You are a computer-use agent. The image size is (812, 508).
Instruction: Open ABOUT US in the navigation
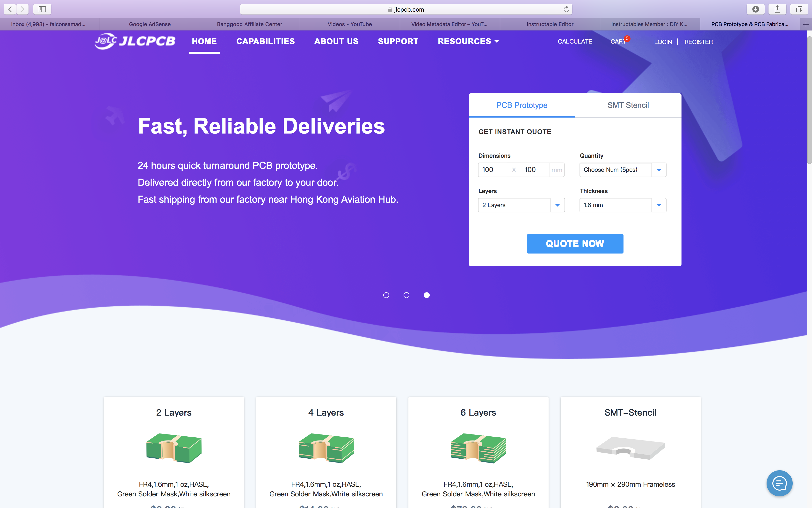336,41
